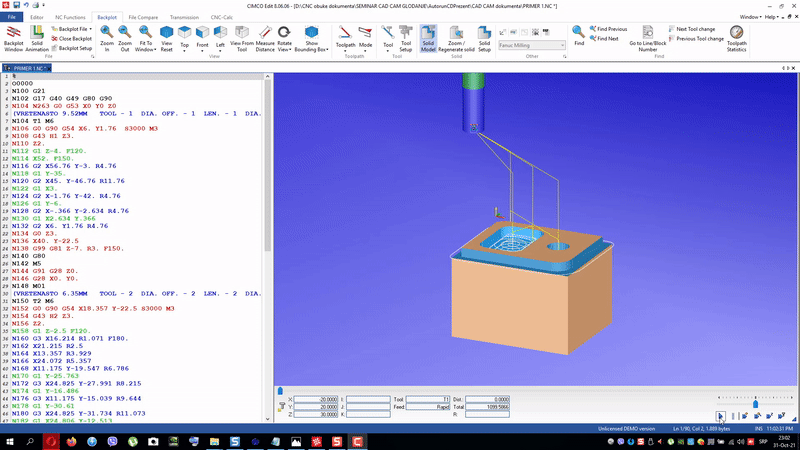Click the X coordinate field
The image size is (800, 450).
[316, 399]
